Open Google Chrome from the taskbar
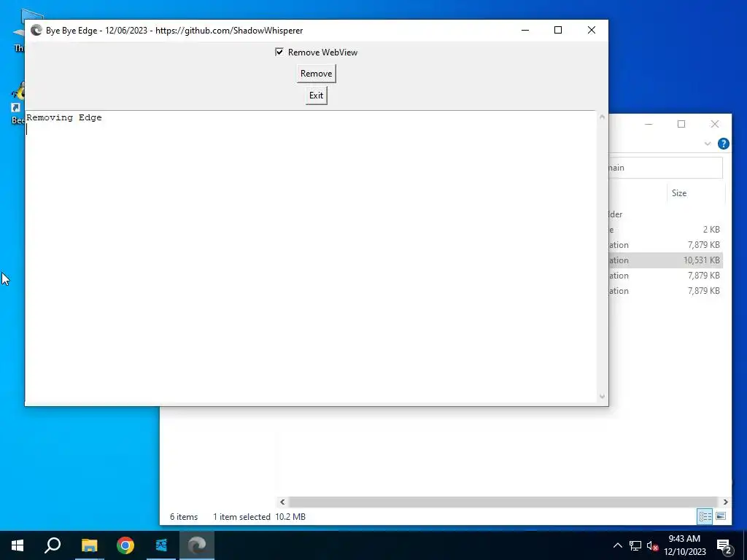 click(x=125, y=545)
